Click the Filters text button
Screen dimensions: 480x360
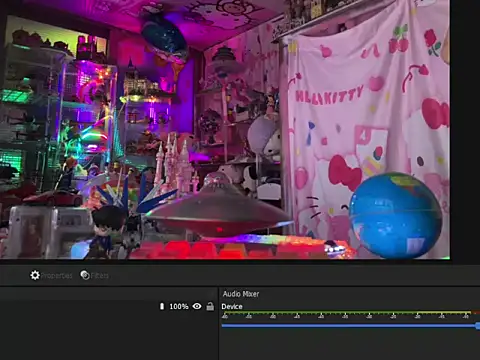tap(99, 276)
